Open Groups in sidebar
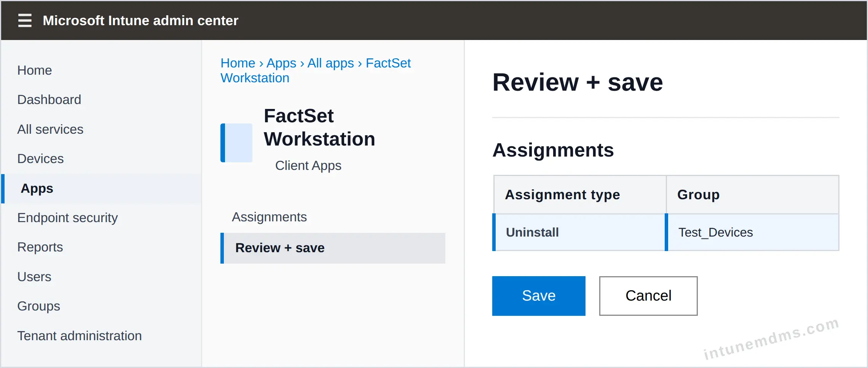This screenshot has width=868, height=368. click(38, 306)
